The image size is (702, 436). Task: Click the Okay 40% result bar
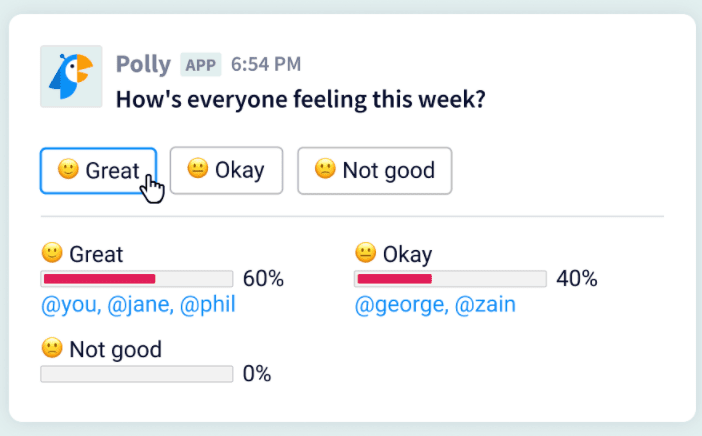click(450, 279)
